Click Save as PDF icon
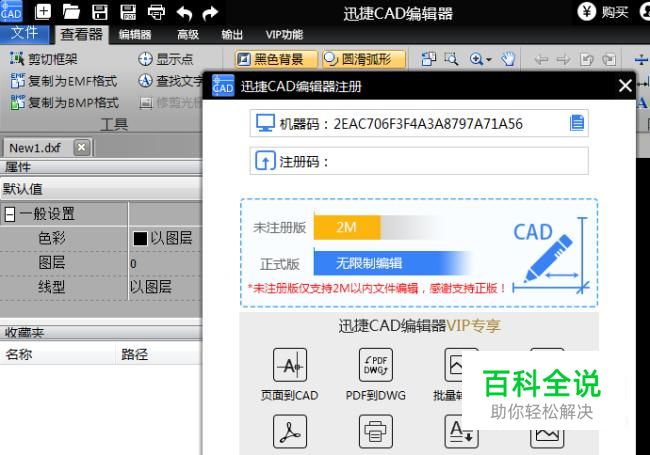This screenshot has height=455, width=650. (128, 12)
